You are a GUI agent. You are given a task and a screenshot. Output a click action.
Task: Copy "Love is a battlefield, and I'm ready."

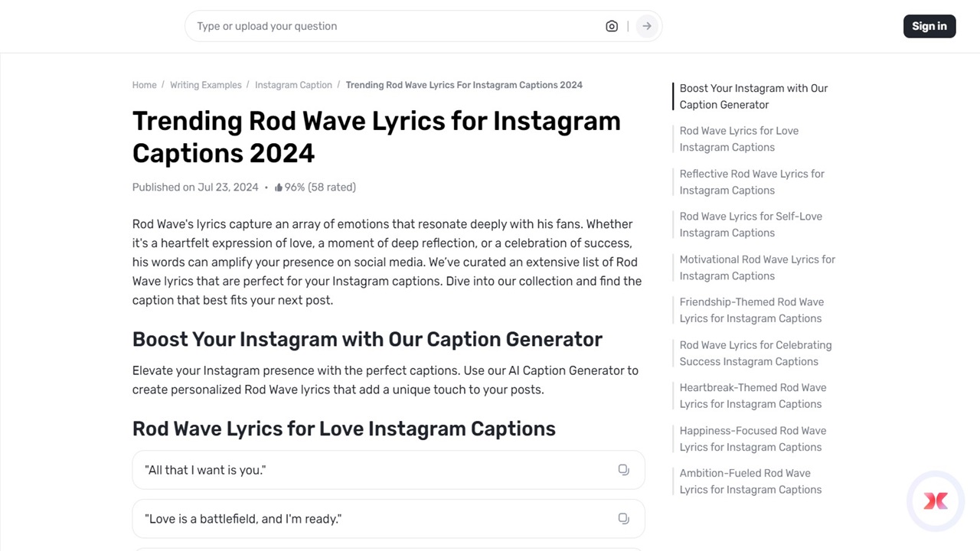click(x=623, y=518)
